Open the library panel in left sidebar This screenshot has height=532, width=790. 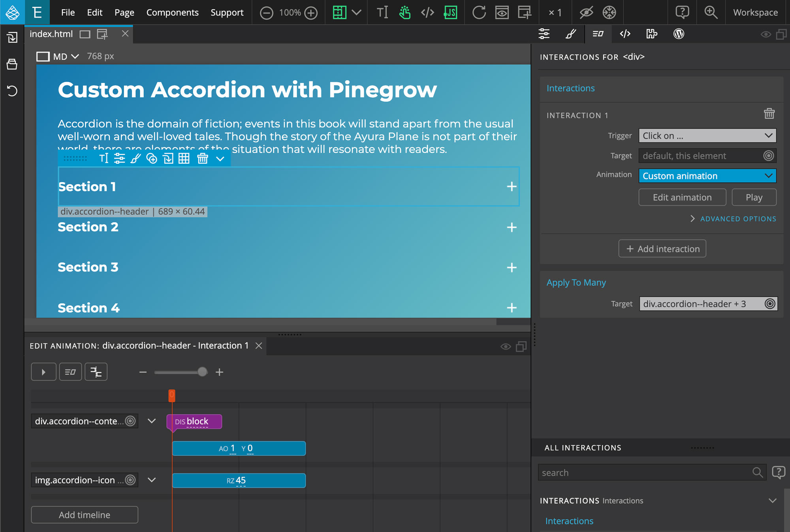[12, 64]
